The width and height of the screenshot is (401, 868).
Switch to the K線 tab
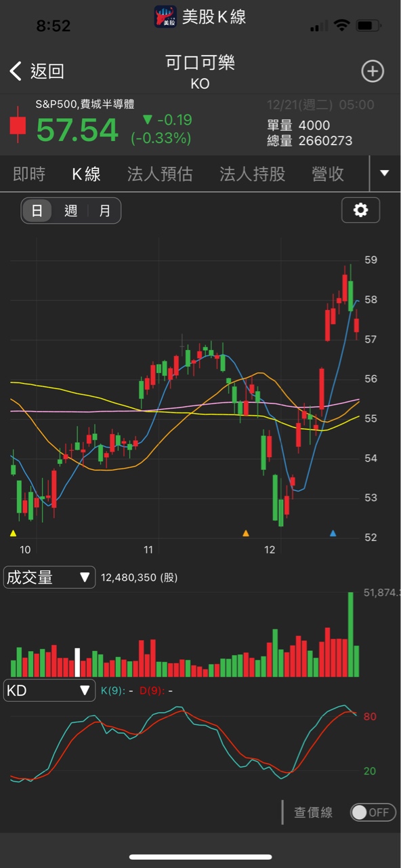(x=86, y=174)
